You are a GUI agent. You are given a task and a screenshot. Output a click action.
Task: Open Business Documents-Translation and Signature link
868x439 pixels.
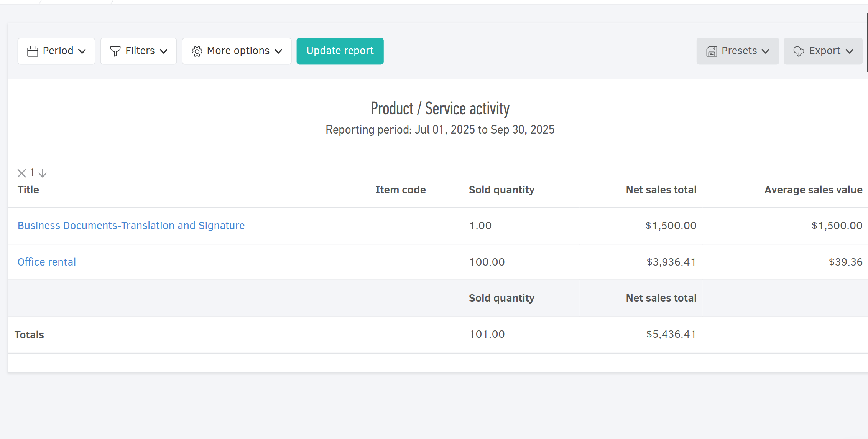coord(131,226)
